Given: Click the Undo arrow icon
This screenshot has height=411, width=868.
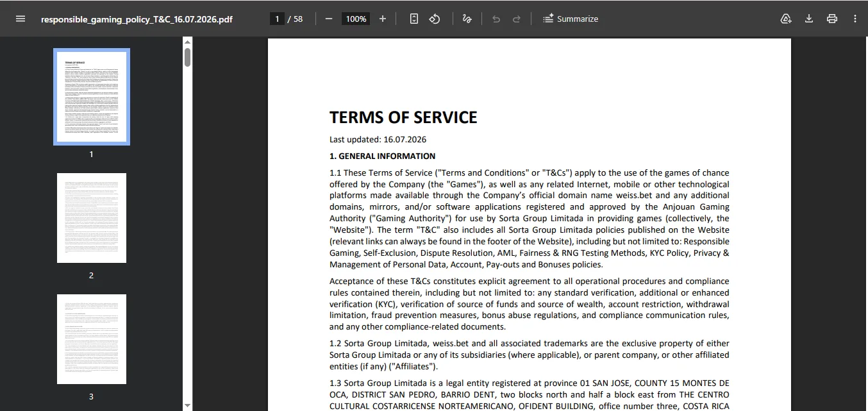Looking at the screenshot, I should [x=496, y=19].
